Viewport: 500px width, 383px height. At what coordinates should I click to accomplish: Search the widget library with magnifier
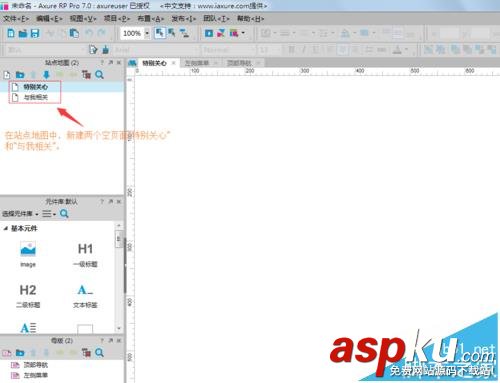tap(64, 214)
